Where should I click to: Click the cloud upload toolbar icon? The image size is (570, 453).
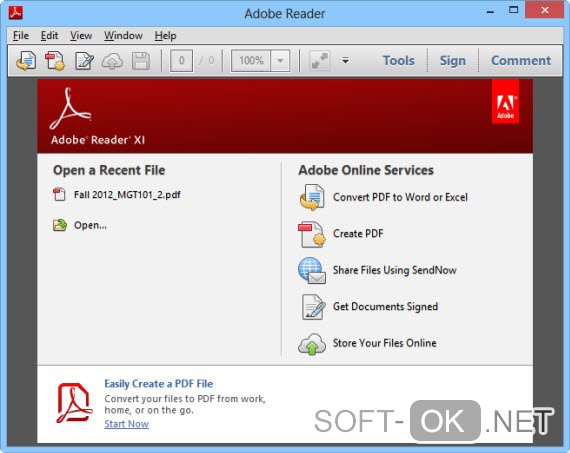pyautogui.click(x=112, y=61)
